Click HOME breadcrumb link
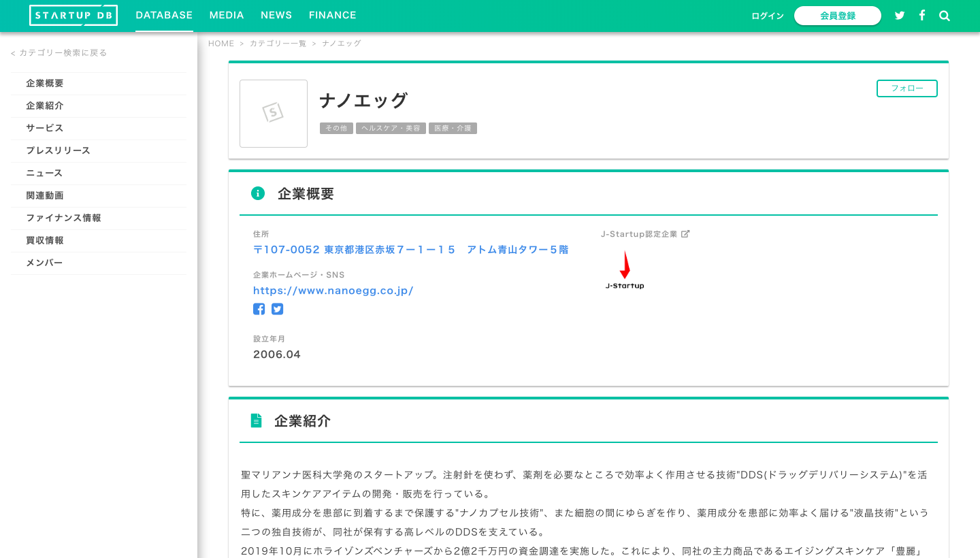The image size is (980, 558). [221, 44]
